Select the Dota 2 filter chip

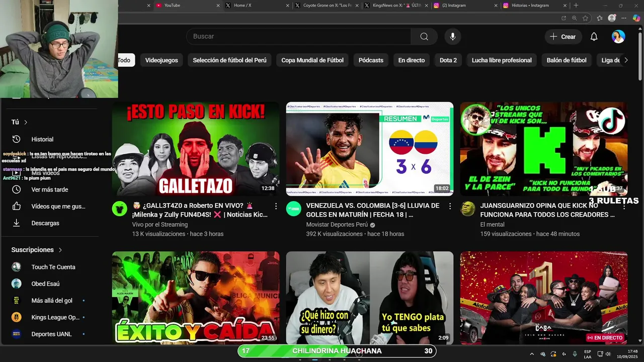click(448, 60)
